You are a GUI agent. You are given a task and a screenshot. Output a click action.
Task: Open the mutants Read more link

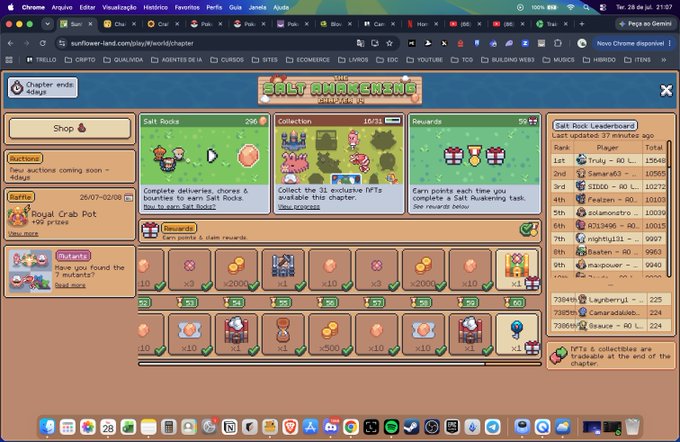coord(70,285)
